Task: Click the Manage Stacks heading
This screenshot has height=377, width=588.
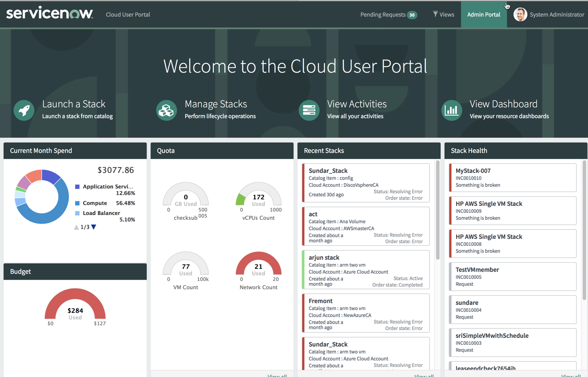Action: coord(216,104)
